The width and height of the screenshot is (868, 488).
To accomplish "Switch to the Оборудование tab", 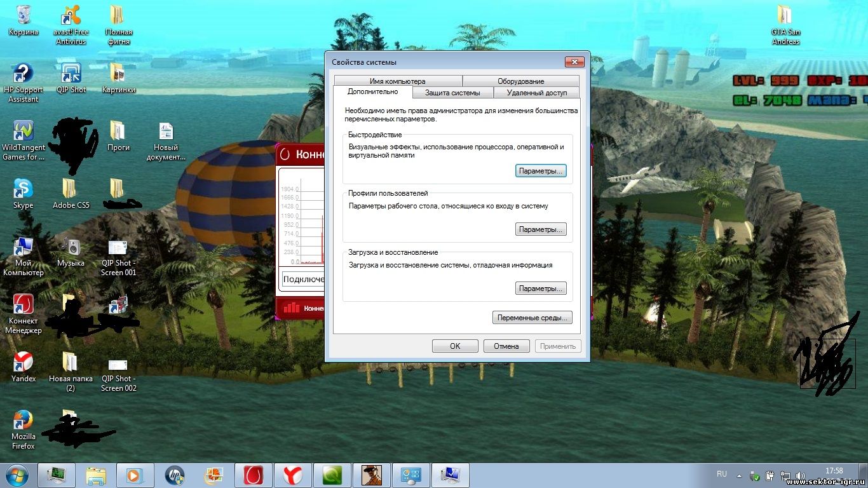I will 520,81.
